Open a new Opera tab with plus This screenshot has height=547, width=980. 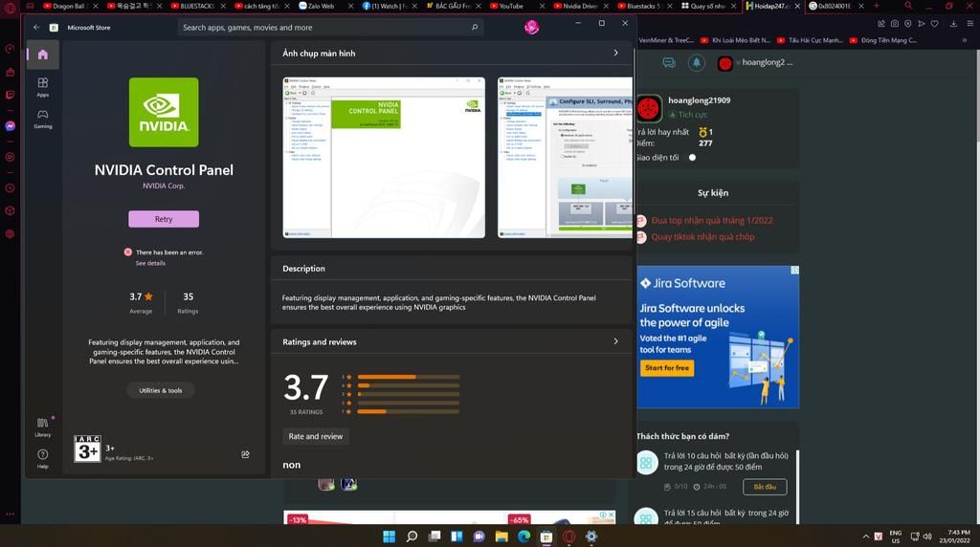tap(877, 6)
